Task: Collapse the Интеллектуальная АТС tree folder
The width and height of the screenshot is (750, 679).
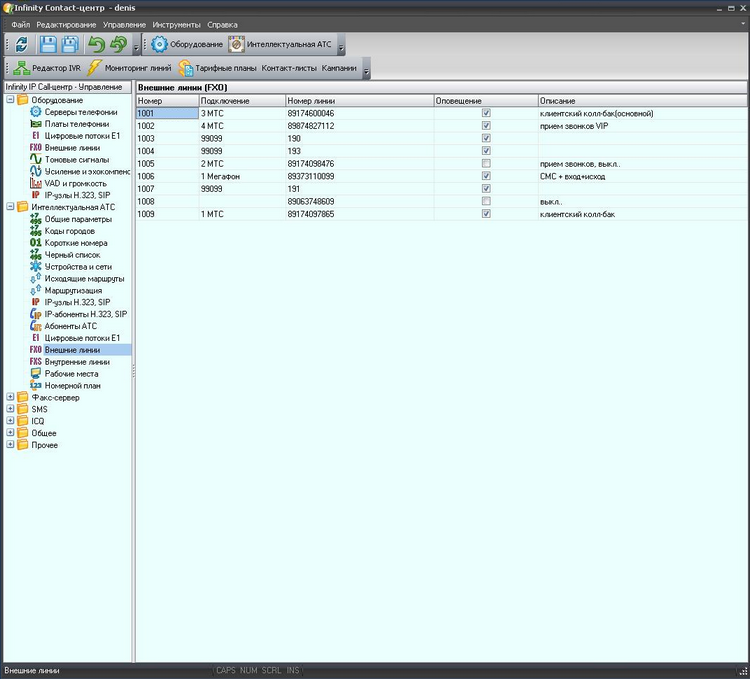Action: click(x=10, y=207)
